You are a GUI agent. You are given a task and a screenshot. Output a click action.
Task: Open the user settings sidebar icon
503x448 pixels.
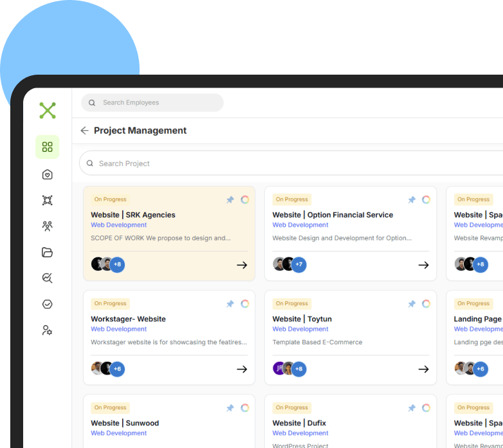pos(47,330)
